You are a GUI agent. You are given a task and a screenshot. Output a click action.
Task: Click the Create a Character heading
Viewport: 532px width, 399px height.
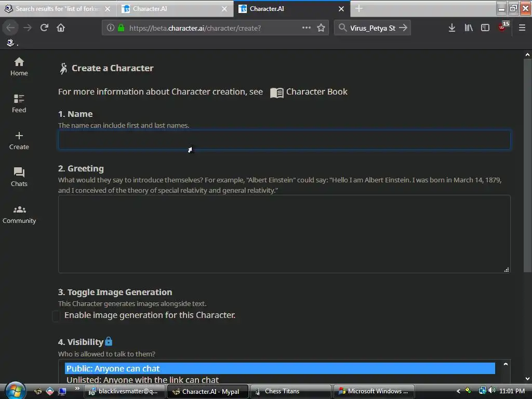click(112, 68)
